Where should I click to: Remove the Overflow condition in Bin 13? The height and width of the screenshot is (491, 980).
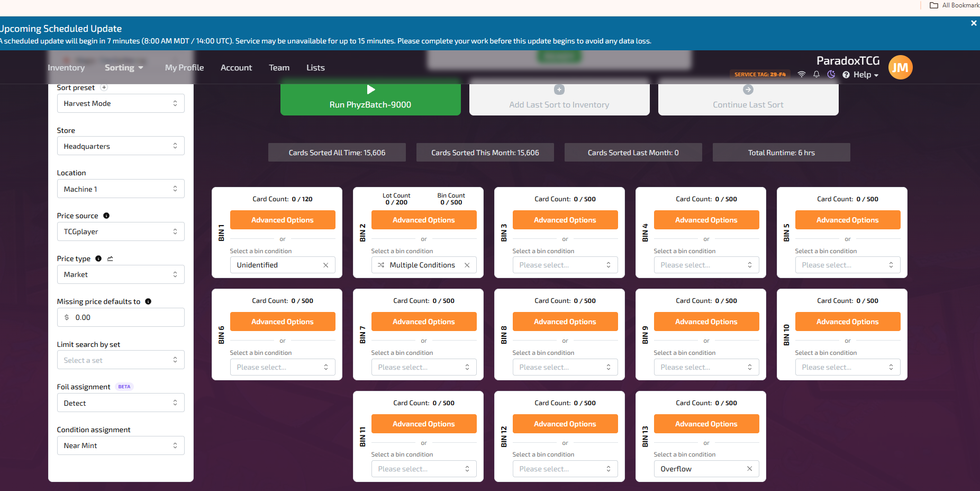[750, 469]
